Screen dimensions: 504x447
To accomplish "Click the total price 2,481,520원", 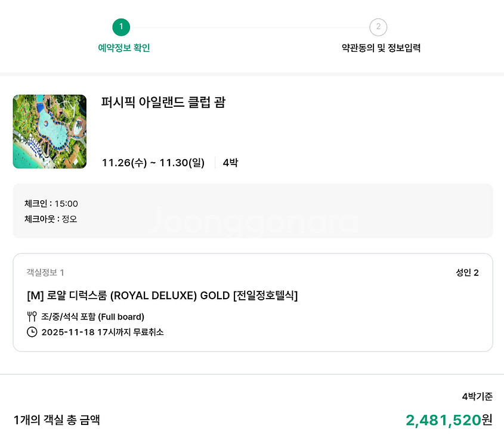I will 449,420.
